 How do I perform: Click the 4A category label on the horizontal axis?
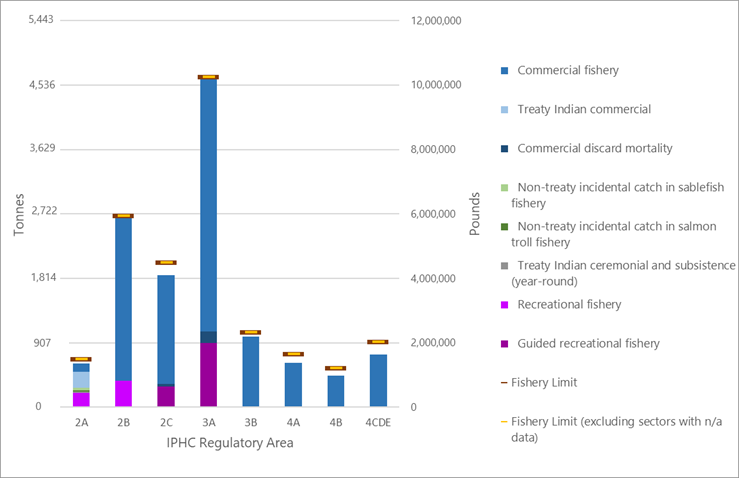click(293, 423)
